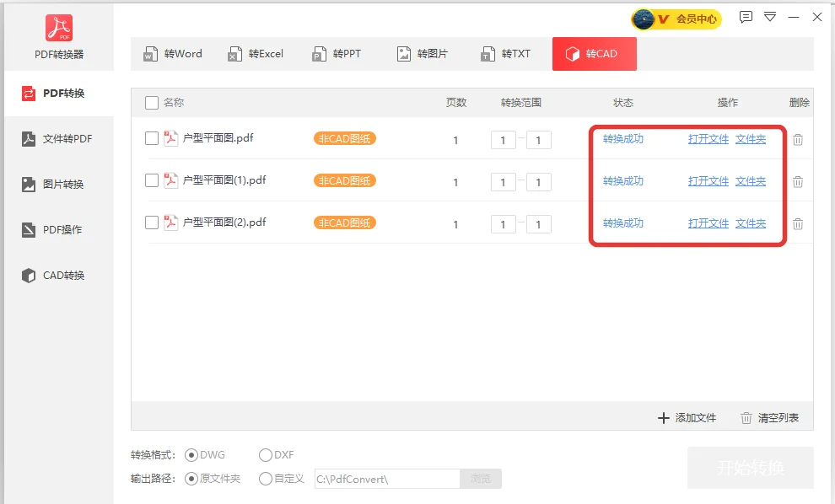835x504 pixels.
Task: Click start page field for 户型平面图.pdf
Action: 504,140
